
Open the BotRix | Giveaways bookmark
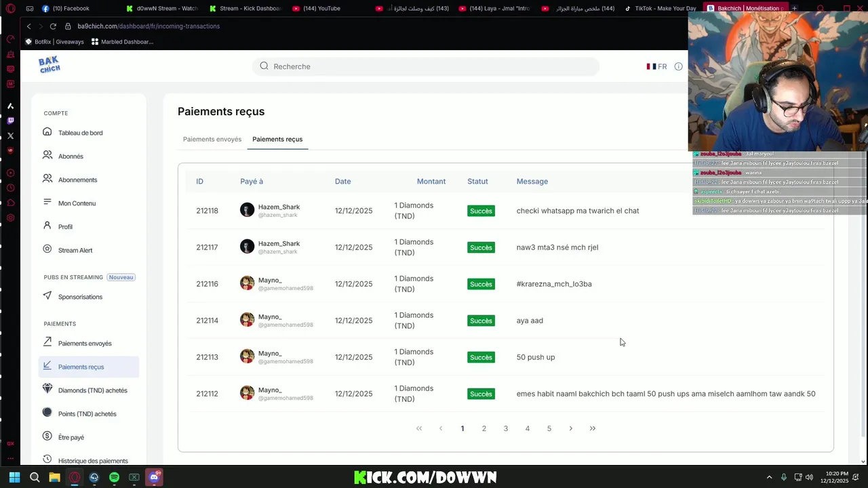pyautogui.click(x=54, y=41)
